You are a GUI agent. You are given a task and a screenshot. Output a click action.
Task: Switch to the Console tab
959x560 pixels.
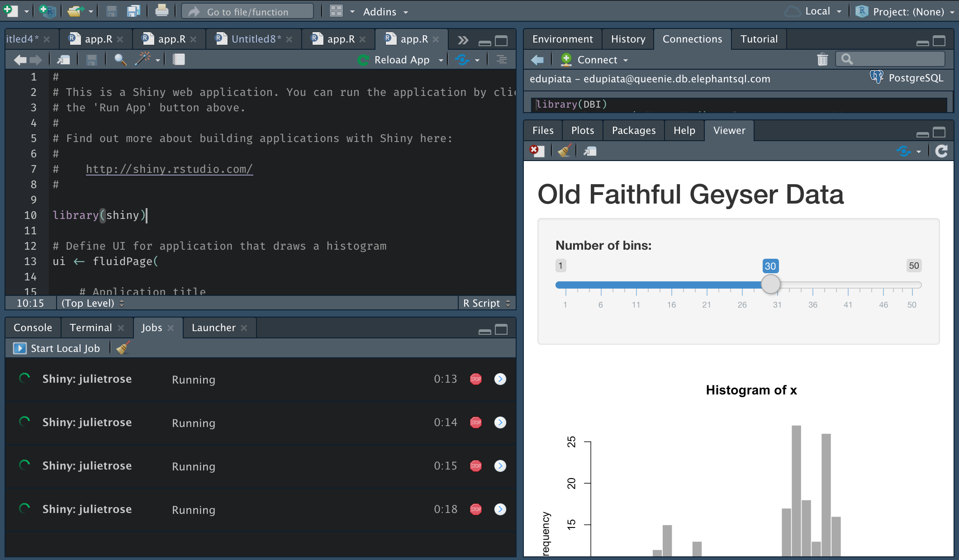33,327
